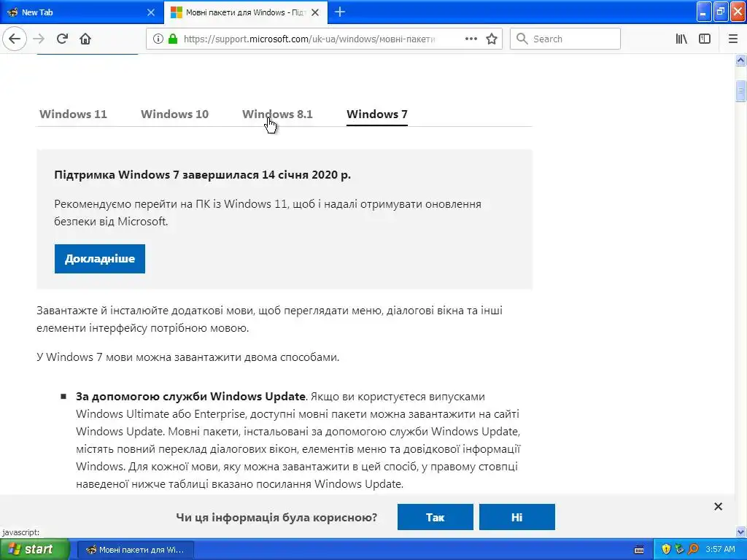Select the Windows 7 tab

click(377, 114)
